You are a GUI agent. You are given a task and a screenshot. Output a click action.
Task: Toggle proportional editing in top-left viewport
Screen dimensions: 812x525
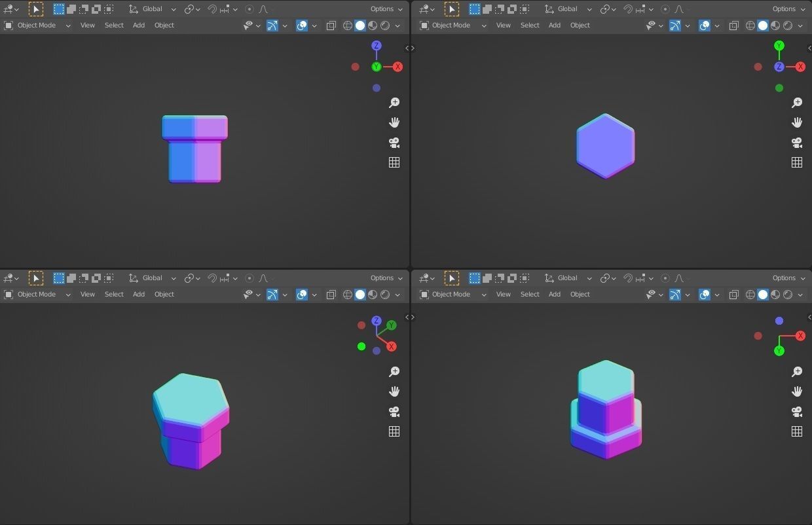(x=249, y=9)
